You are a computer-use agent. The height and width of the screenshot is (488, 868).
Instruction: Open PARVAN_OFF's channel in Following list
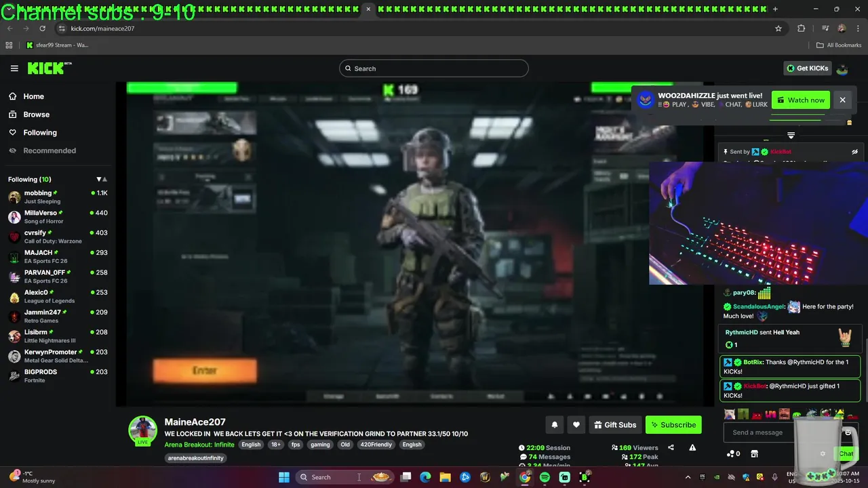pos(58,277)
